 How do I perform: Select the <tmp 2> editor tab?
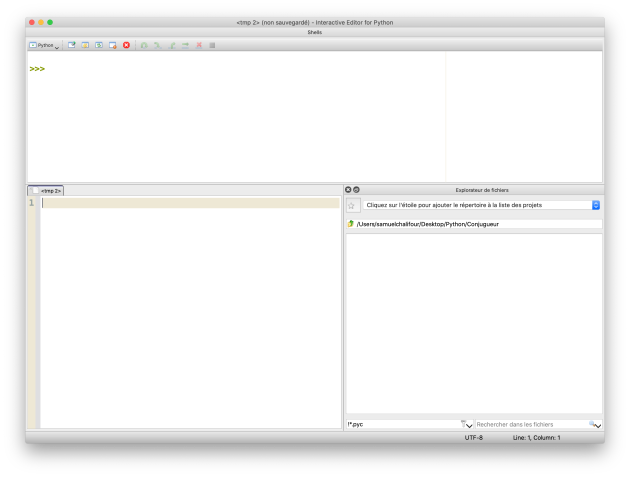[x=47, y=190]
